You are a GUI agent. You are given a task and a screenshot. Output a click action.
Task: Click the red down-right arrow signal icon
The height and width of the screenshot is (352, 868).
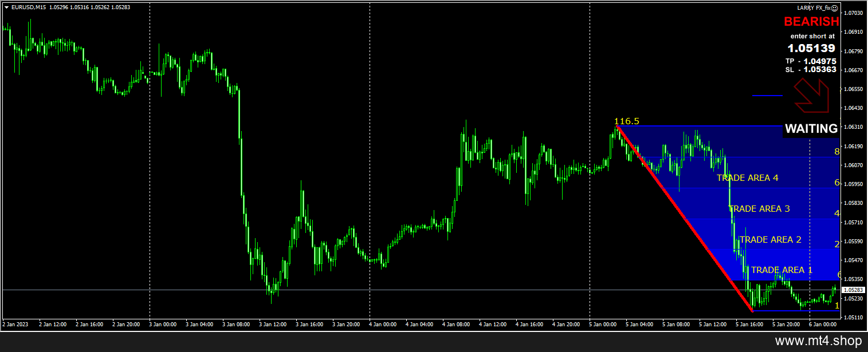811,95
